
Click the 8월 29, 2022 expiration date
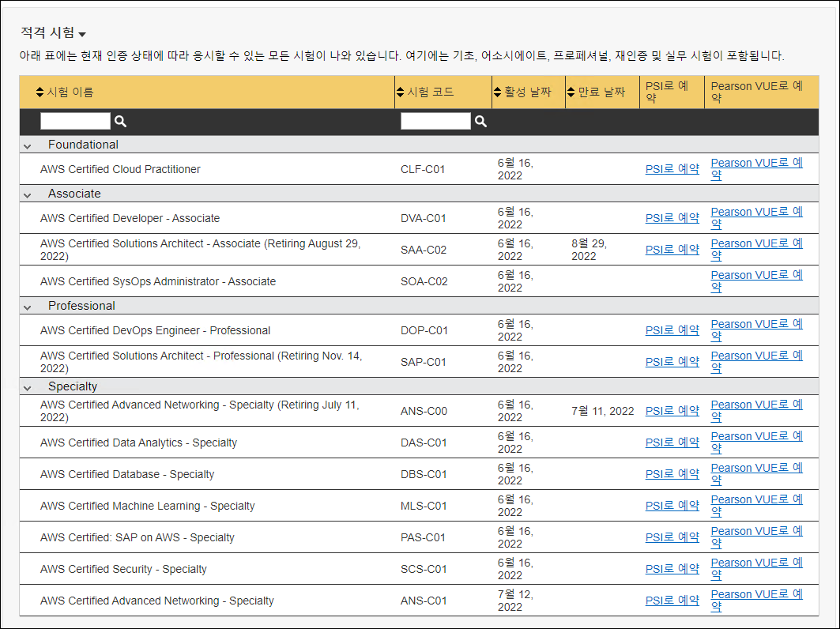pos(589,250)
